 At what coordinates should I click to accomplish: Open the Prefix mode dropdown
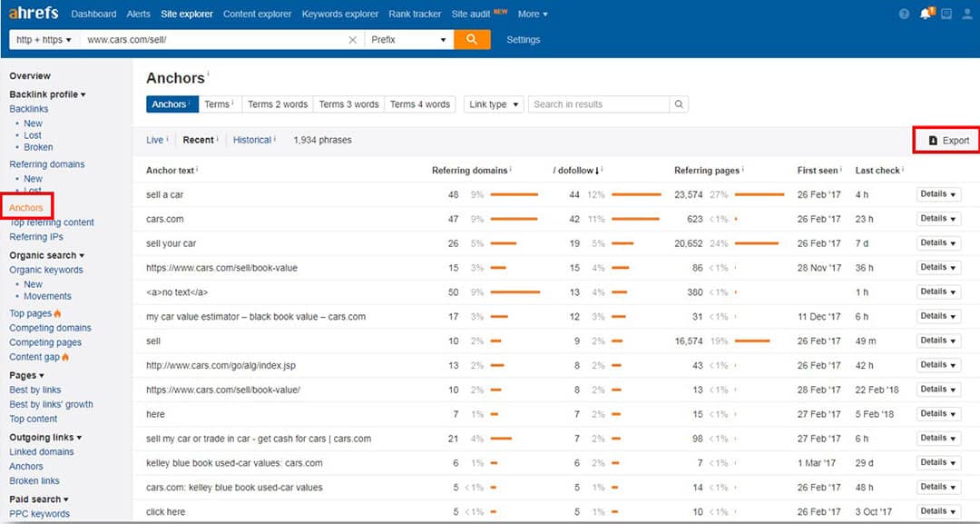(x=409, y=40)
